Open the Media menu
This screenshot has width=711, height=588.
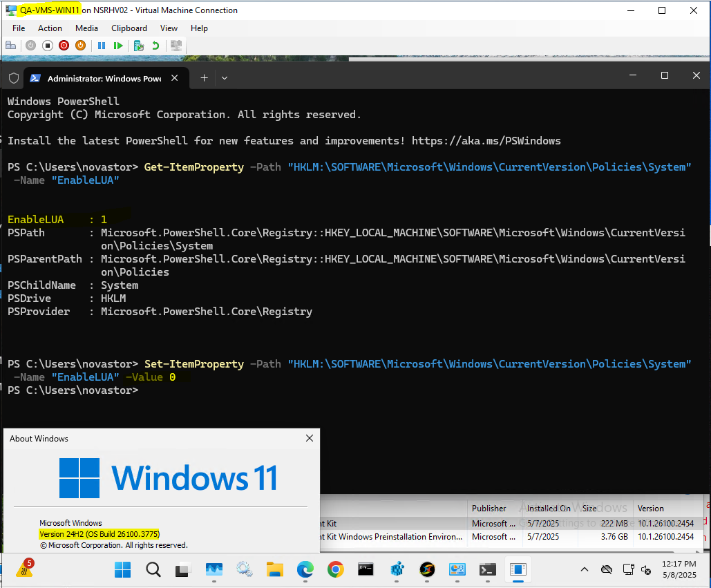pos(86,28)
